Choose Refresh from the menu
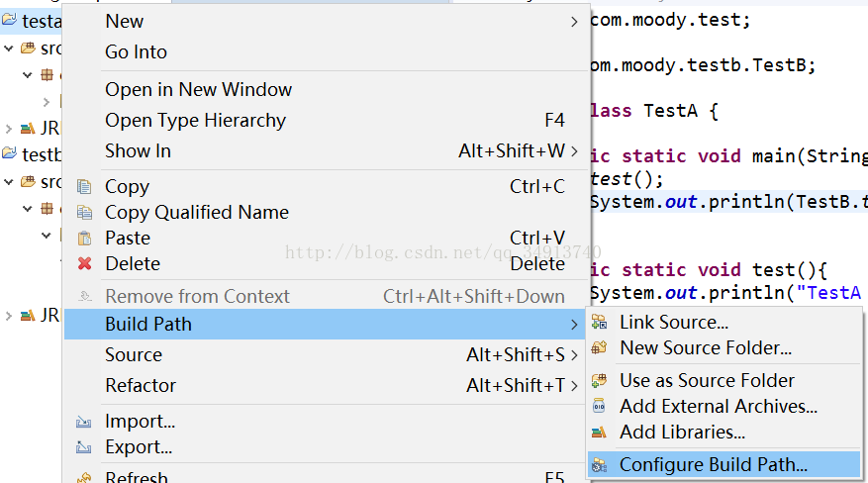 (x=325, y=476)
